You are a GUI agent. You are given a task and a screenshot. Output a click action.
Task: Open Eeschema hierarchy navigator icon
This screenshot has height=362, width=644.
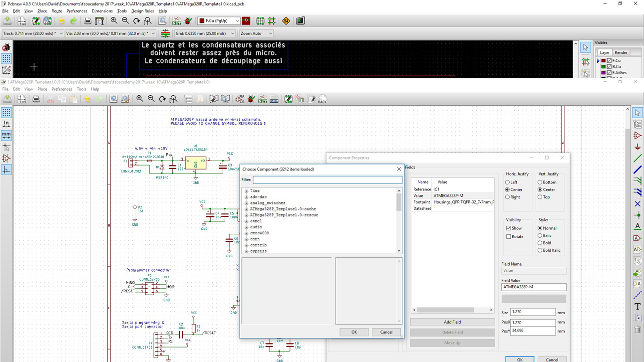click(x=188, y=99)
